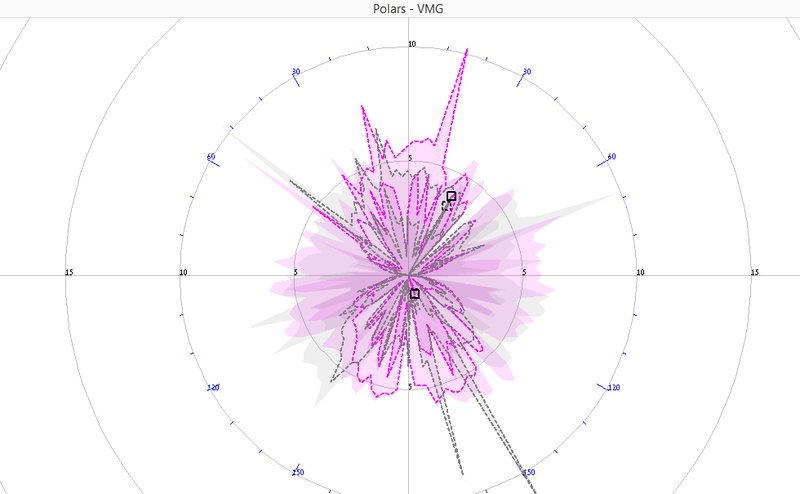Click the 10 label on right axis
This screenshot has width=800, height=494.
pyautogui.click(x=640, y=273)
